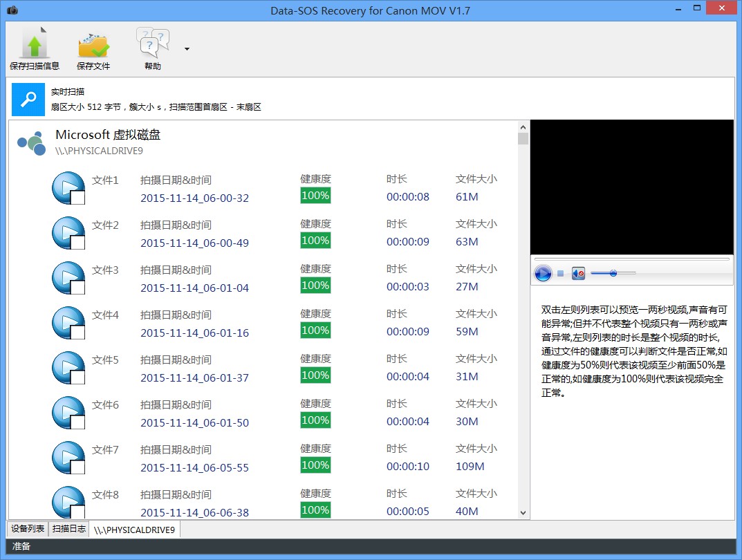The image size is (742, 560).
Task: Stop the preview video playback
Action: coord(561,274)
